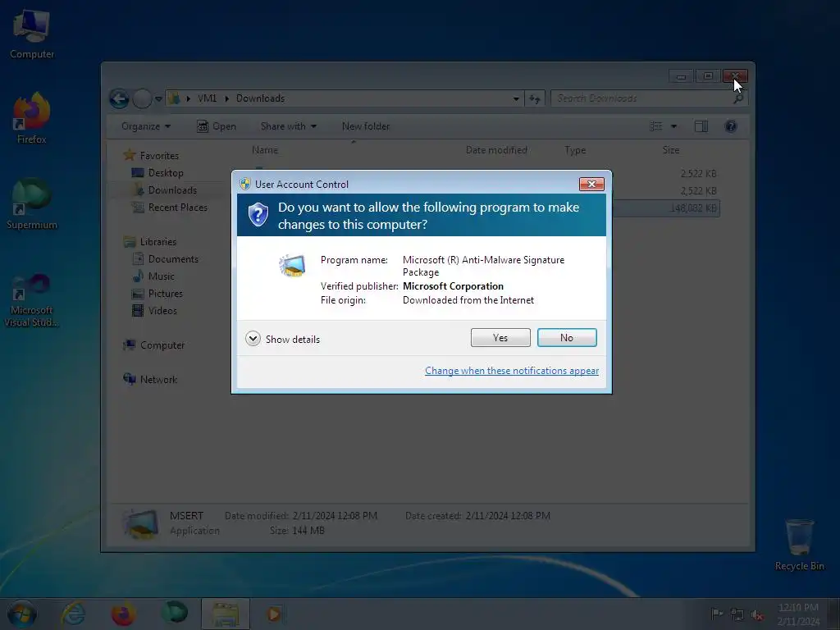The width and height of the screenshot is (840, 630).
Task: Open Supermium desktop shortcut
Action: tap(32, 204)
